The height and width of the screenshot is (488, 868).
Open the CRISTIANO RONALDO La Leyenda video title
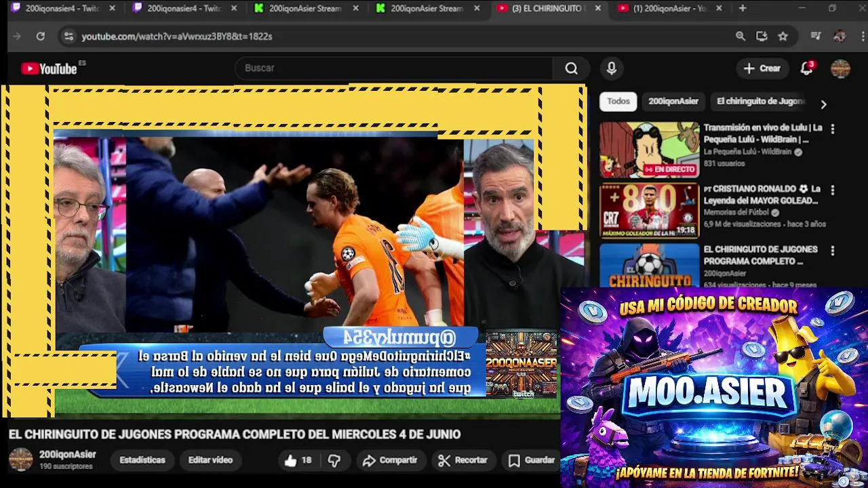point(762,195)
